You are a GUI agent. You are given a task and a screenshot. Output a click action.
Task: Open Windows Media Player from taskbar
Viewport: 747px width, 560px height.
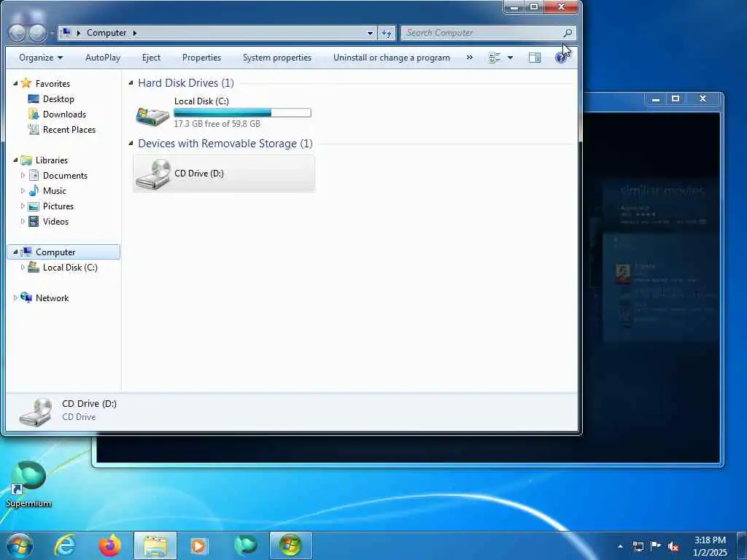pos(198,545)
